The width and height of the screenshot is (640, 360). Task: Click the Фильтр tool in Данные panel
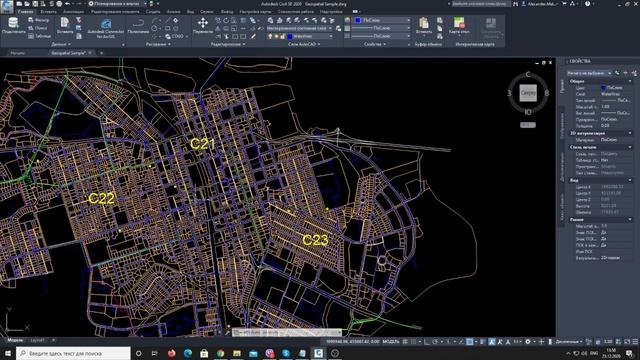click(39, 20)
